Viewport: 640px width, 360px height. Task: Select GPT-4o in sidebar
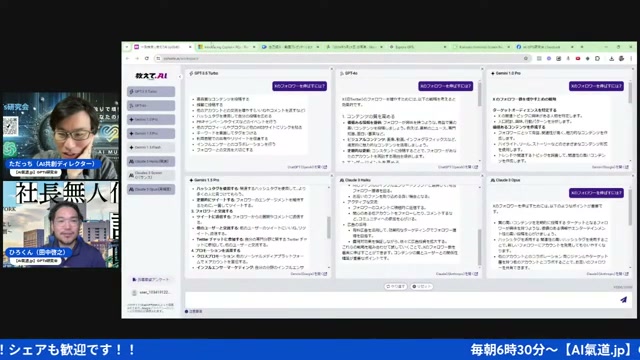pos(151,106)
